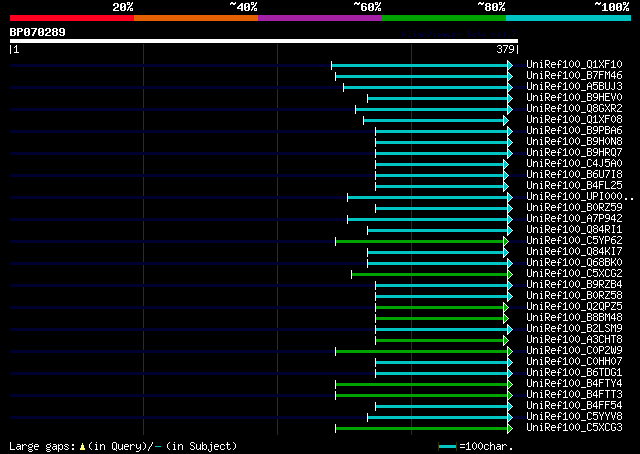The width and height of the screenshot is (640, 454).
Task: Select the UniRef100_Q68BK0 label
Action: click(574, 263)
